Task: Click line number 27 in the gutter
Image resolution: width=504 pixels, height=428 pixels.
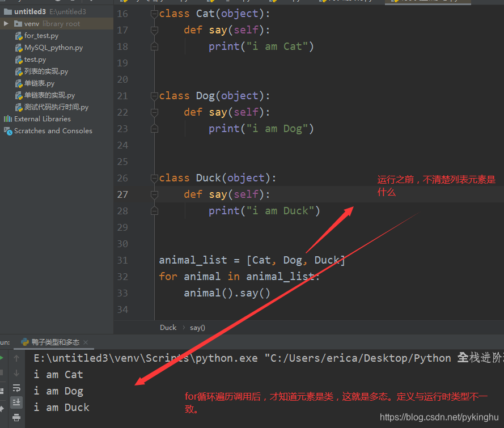Action: [122, 194]
